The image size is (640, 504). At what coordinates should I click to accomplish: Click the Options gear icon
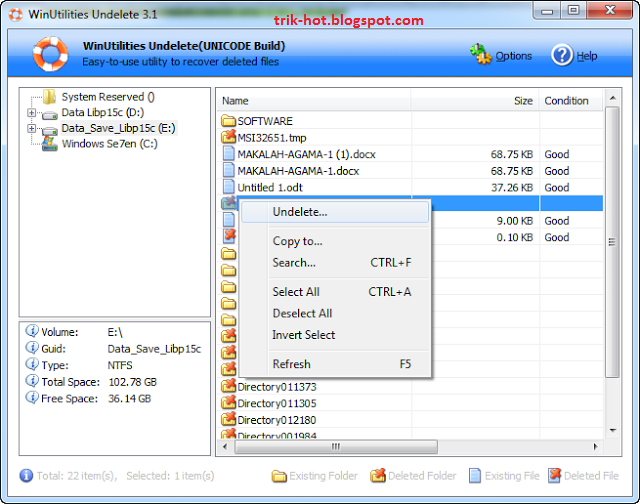tap(481, 54)
